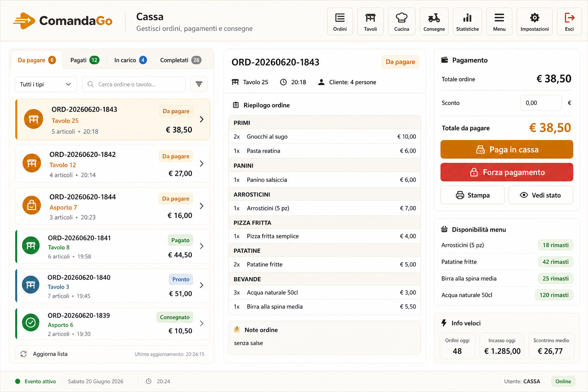Screen dimensions: 588x392
Task: Click the filter icon beside search
Action: coord(199,84)
